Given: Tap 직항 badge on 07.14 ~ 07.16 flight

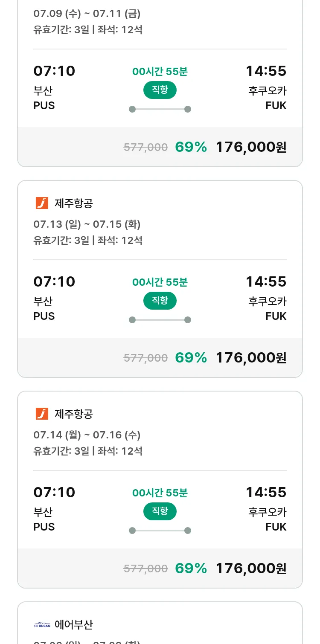Looking at the screenshot, I should coord(160,511).
